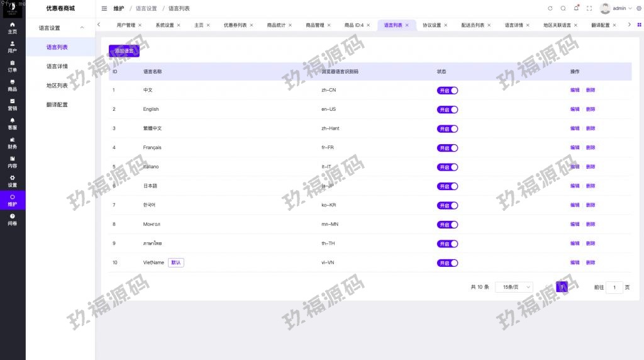Turn off the VietName status toggle

coord(447,263)
